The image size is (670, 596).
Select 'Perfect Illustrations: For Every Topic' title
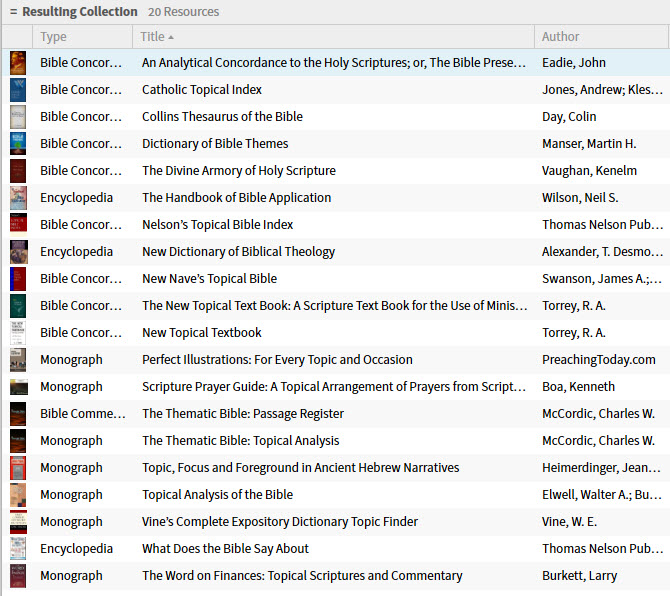[277, 360]
